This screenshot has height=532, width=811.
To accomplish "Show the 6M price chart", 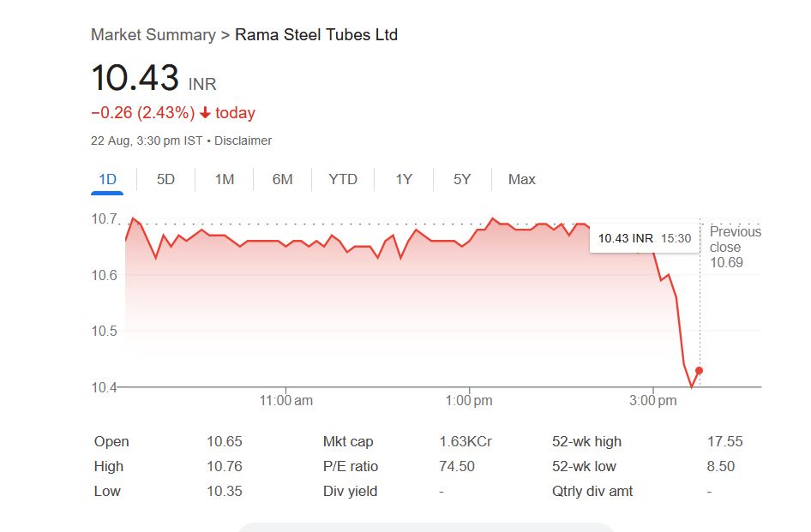I will point(282,179).
